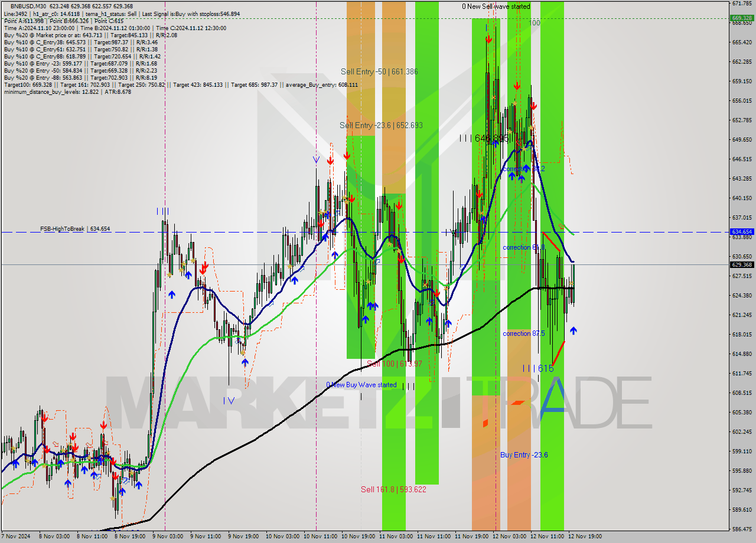This screenshot has width=756, height=543.
Task: Click the 599.110 price axis label
Action: (x=742, y=451)
